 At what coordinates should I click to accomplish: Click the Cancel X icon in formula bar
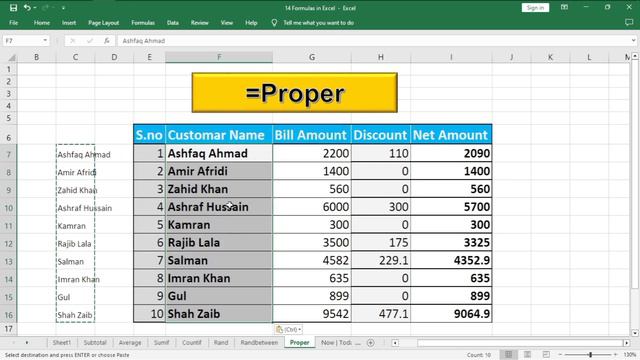point(73,41)
